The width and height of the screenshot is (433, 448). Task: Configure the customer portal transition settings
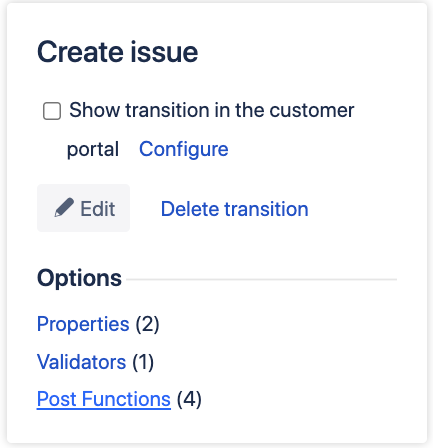(x=184, y=149)
